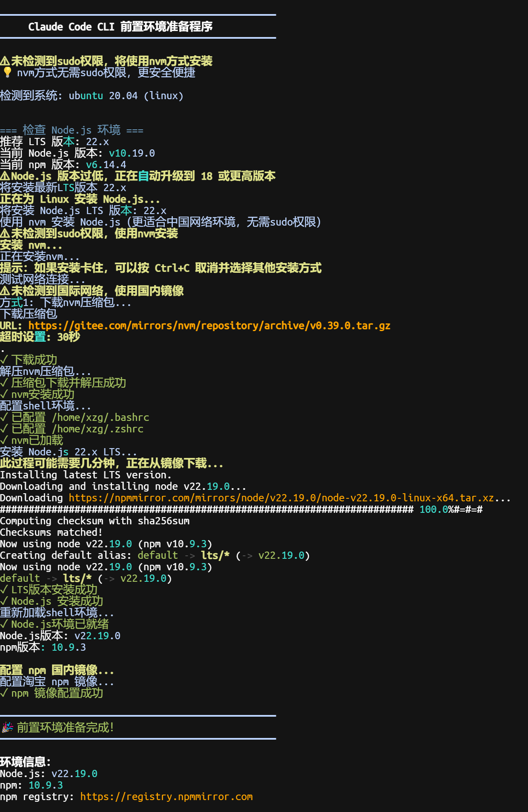The image size is (528, 812).
Task: Click the line ✓ npm 镜像配置成功
Action: pos(52,693)
